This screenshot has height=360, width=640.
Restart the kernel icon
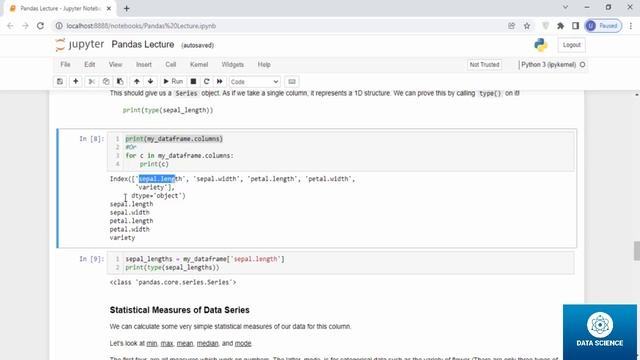[207, 82]
